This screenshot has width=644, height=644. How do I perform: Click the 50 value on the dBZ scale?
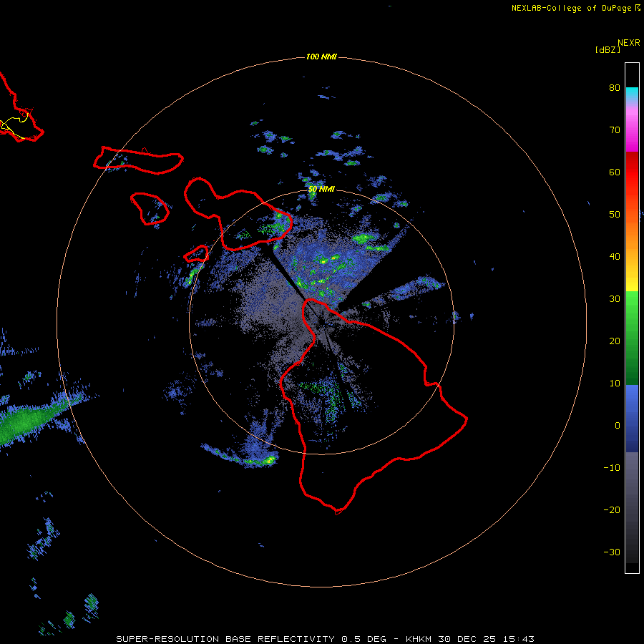point(615,215)
